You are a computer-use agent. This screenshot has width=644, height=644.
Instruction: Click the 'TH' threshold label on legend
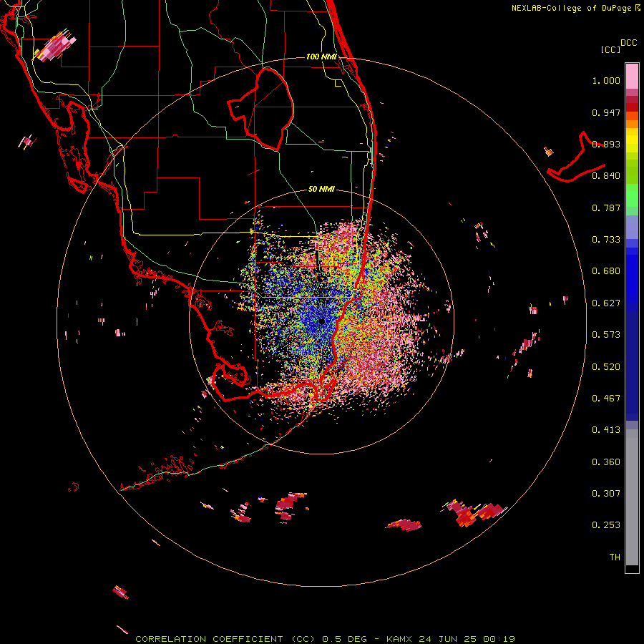click(x=615, y=557)
